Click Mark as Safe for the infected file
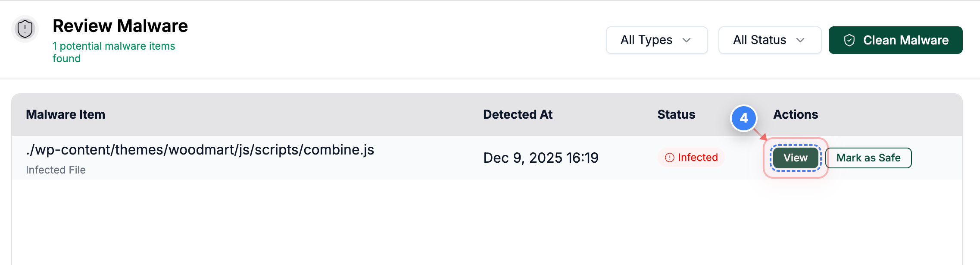This screenshot has height=265, width=980. (x=868, y=158)
